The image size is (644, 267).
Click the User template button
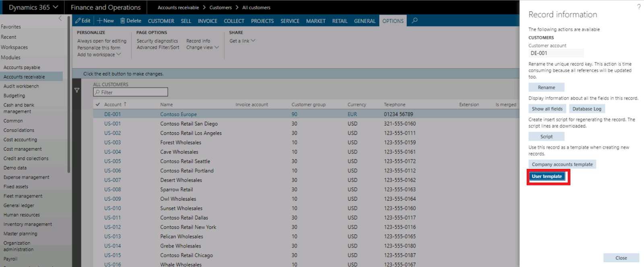(x=547, y=176)
